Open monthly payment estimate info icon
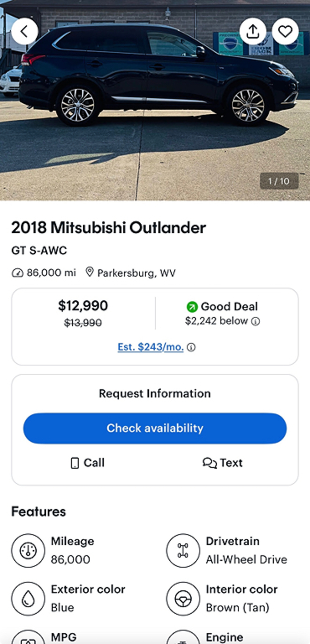 (x=191, y=347)
